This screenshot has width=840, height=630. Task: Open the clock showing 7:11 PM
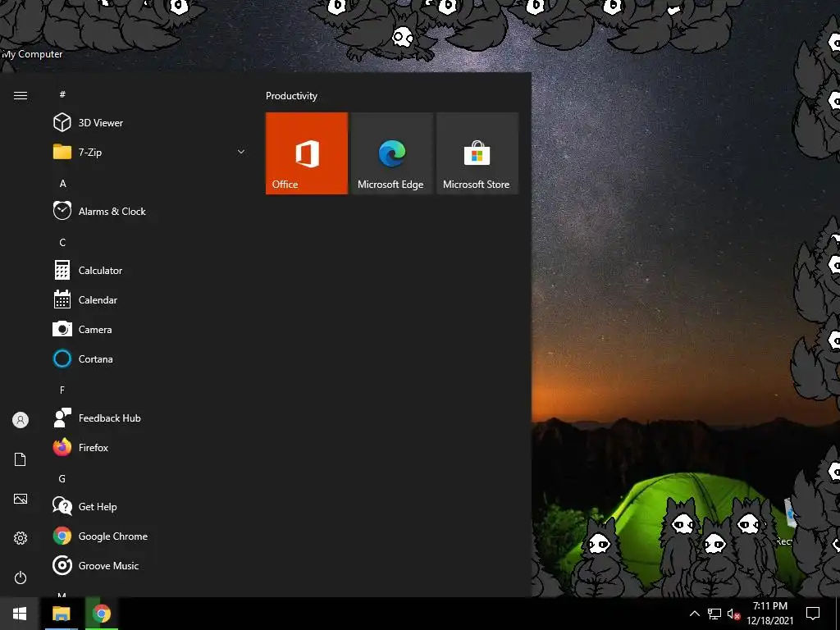pos(769,614)
